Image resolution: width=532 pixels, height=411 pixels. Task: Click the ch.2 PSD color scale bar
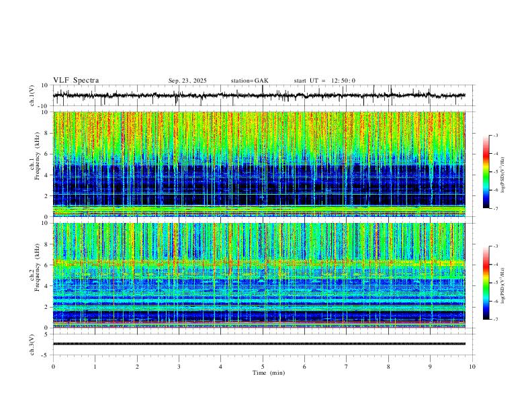point(486,283)
